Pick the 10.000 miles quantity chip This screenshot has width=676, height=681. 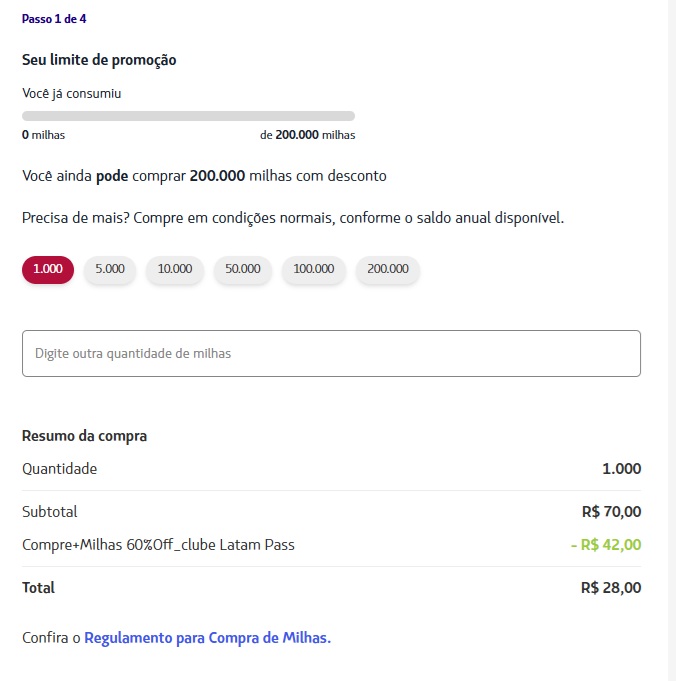pos(175,269)
